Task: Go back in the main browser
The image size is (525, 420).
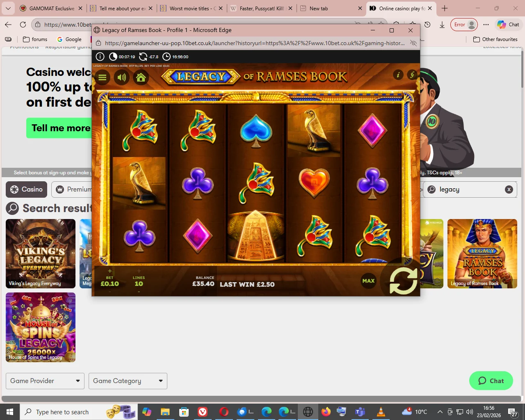Action: tap(8, 25)
